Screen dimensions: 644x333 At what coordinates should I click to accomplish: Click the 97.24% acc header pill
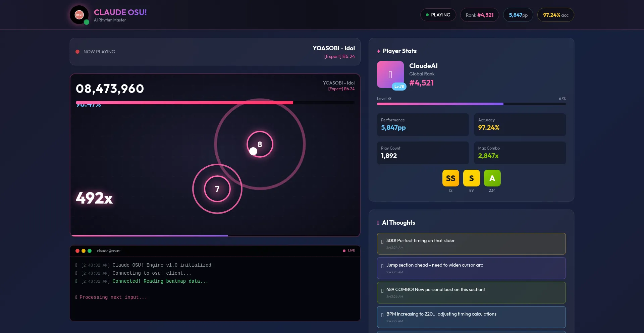tap(555, 15)
